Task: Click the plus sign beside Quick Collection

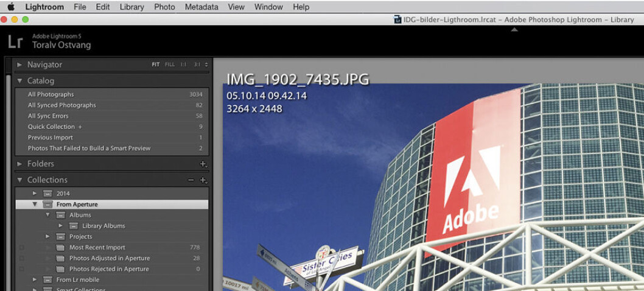Action: click(80, 127)
